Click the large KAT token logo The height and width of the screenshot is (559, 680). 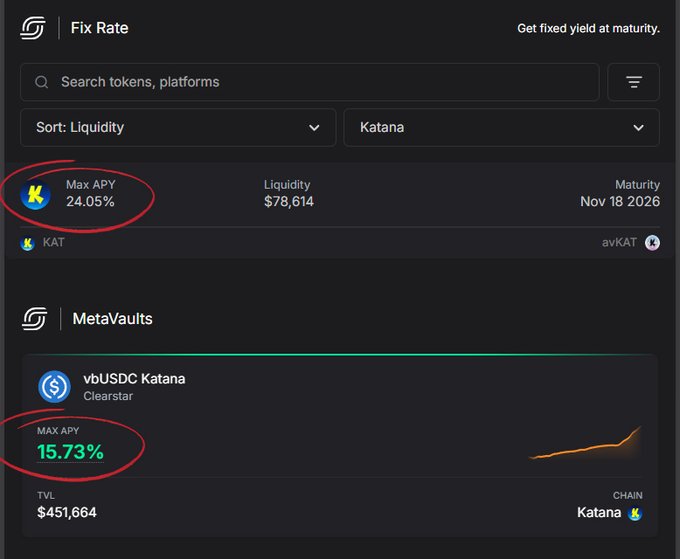[x=35, y=195]
